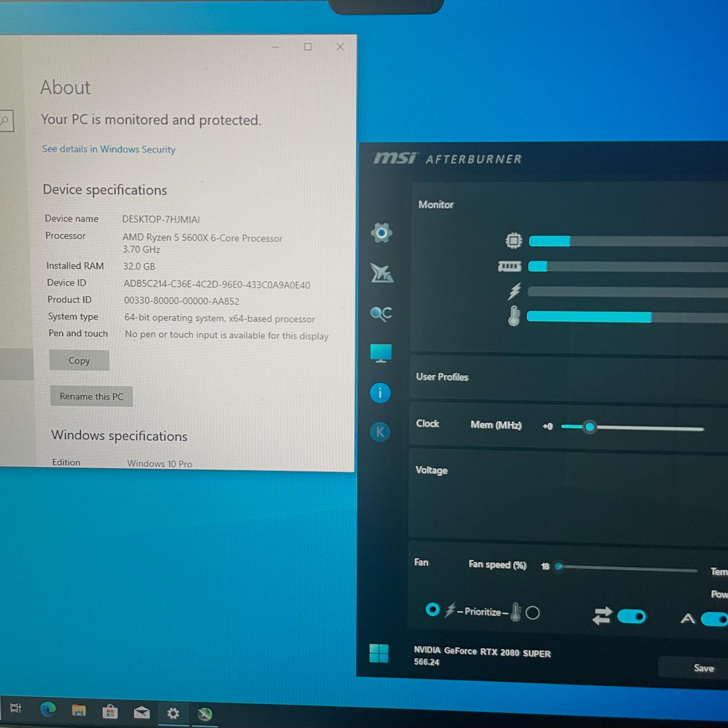Open MSI Afterburner settings gear icon
The image size is (728, 728).
tap(381, 233)
